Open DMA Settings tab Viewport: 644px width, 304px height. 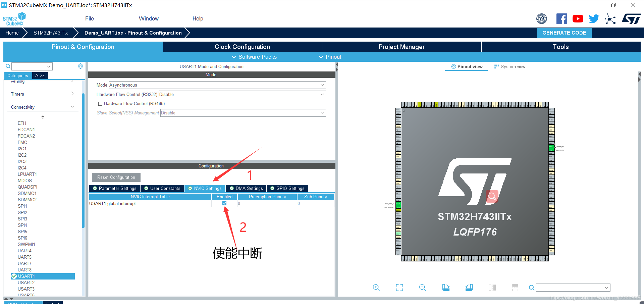[246, 188]
